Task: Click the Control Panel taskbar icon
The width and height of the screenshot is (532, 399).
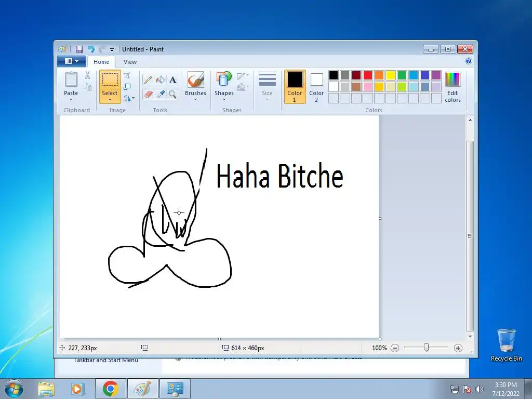Action: click(x=175, y=389)
